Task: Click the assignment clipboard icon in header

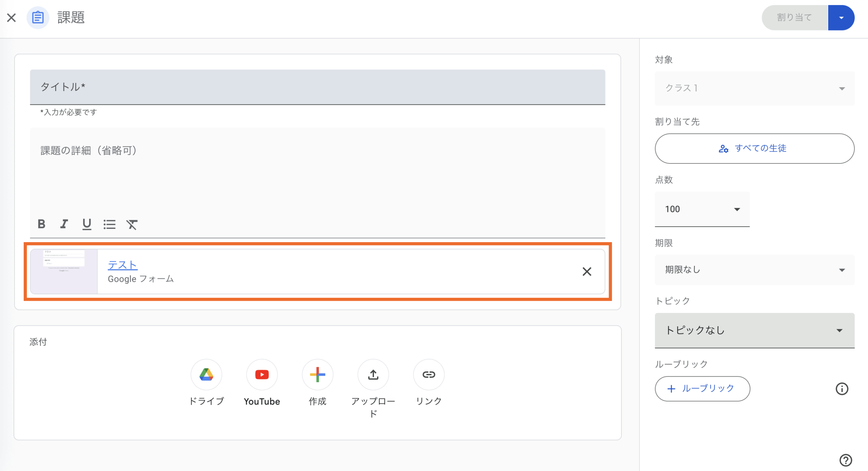Action: pyautogui.click(x=38, y=17)
